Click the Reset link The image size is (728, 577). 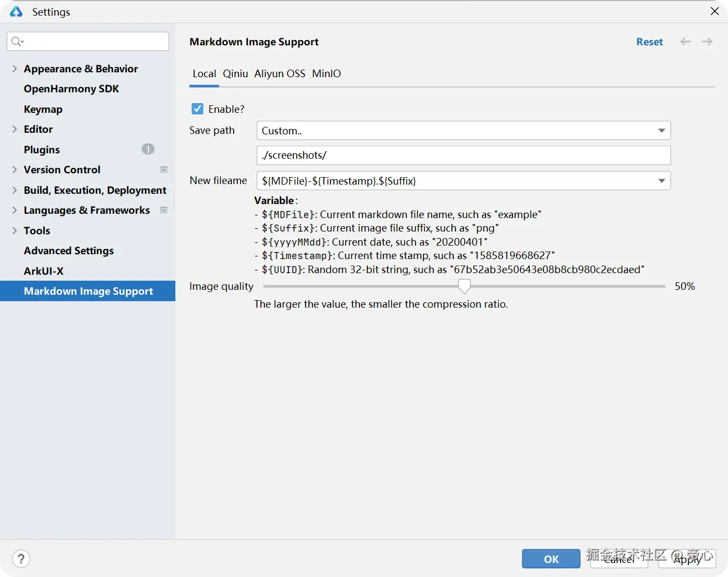pyautogui.click(x=649, y=42)
